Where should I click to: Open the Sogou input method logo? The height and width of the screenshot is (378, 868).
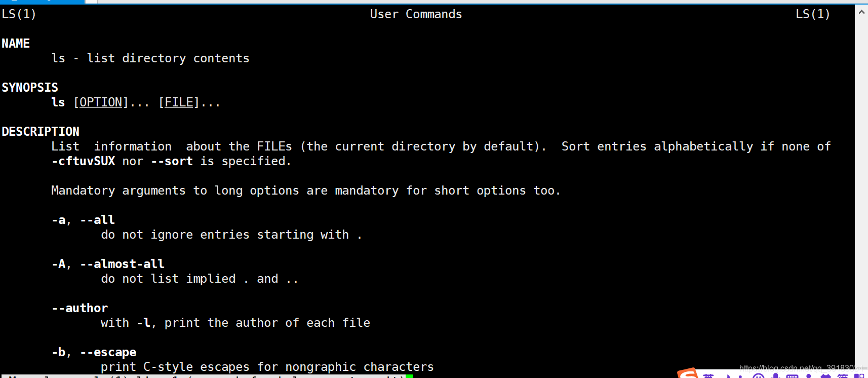[688, 373]
